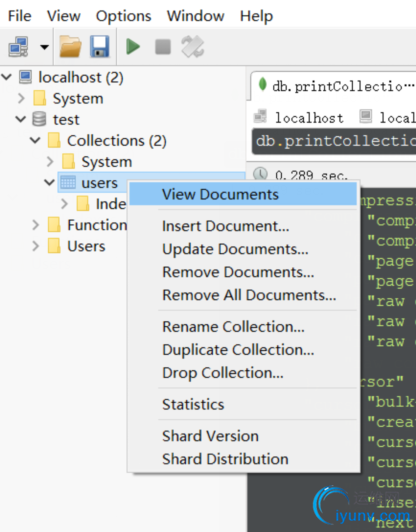Choose Statistics in context menu
The width and height of the screenshot is (416, 532).
pos(243,404)
